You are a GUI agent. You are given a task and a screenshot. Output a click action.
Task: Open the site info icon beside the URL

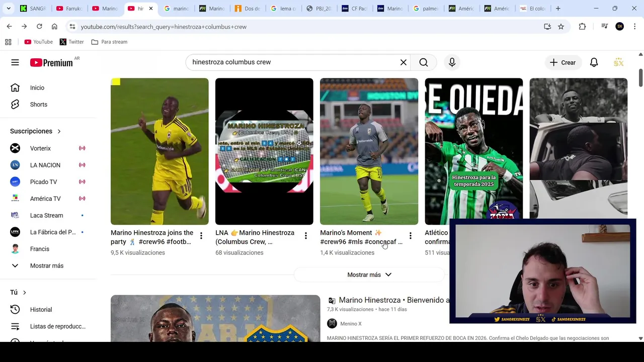(72, 27)
